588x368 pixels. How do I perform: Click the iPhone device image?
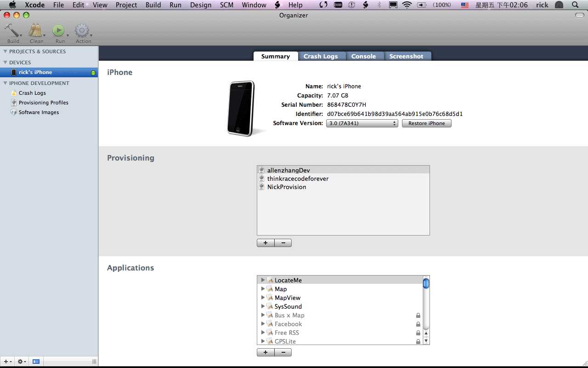tap(241, 109)
